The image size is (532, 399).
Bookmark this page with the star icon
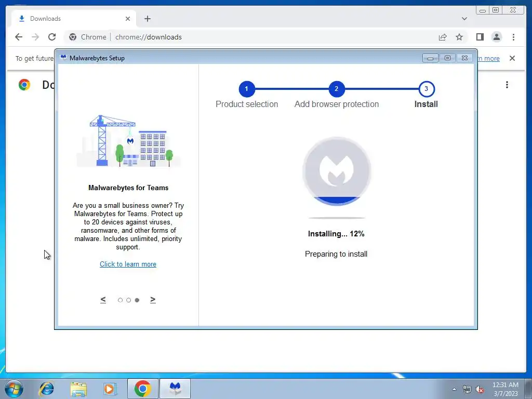click(x=459, y=37)
